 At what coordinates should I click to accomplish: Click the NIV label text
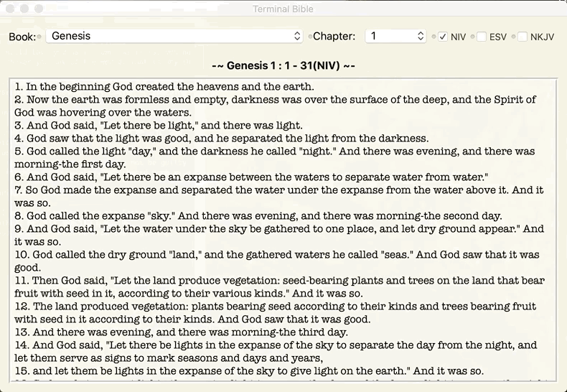458,37
